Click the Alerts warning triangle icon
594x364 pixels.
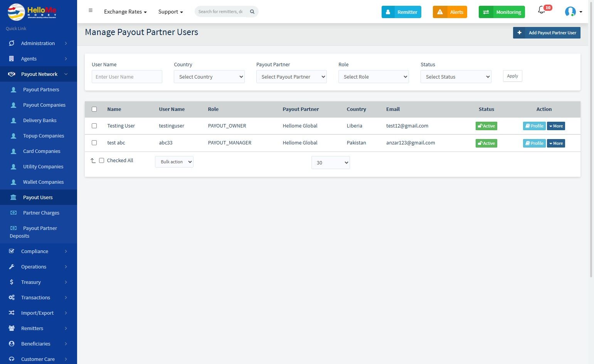440,12
